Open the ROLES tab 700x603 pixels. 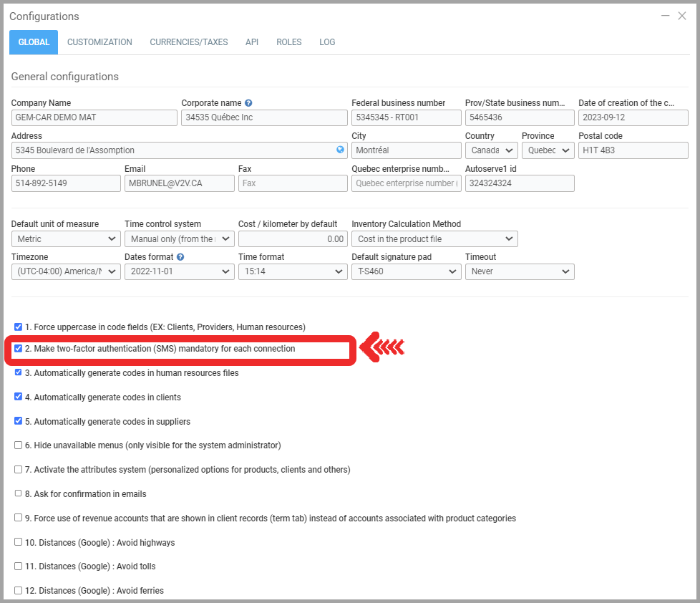pyautogui.click(x=289, y=42)
